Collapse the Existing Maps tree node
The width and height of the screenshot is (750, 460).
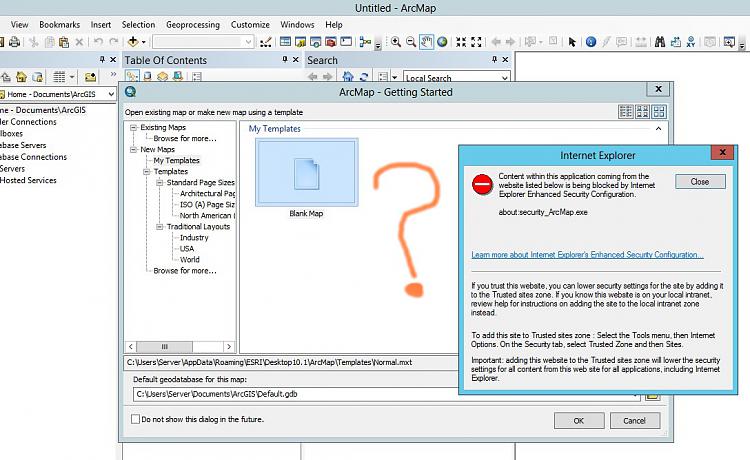(x=133, y=128)
